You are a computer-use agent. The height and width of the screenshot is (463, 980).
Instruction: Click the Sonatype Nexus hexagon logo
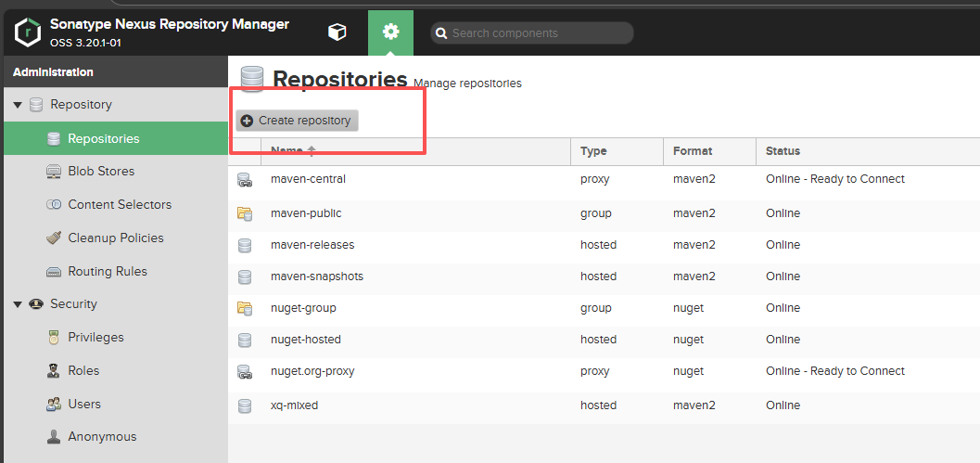coord(28,32)
